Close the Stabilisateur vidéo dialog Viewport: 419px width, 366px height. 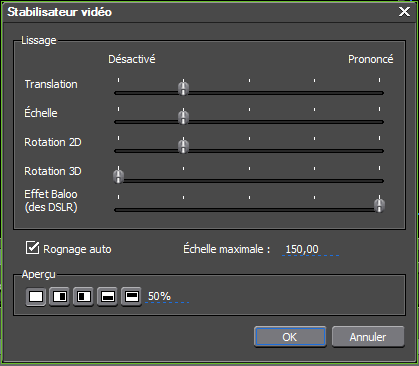(405, 12)
